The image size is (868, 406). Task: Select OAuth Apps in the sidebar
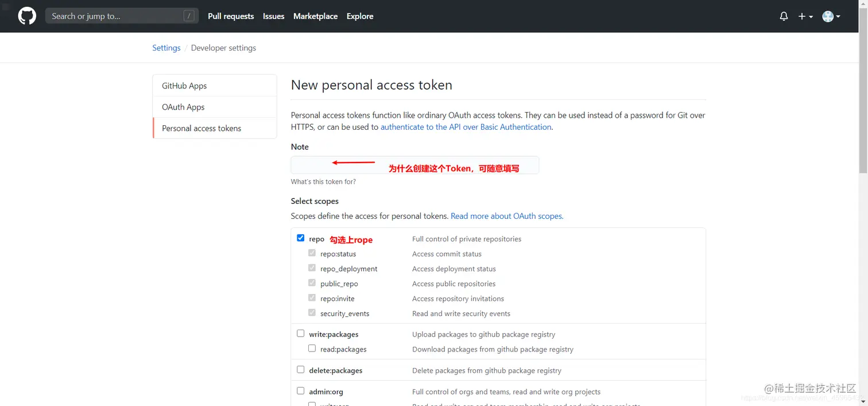pyautogui.click(x=183, y=107)
